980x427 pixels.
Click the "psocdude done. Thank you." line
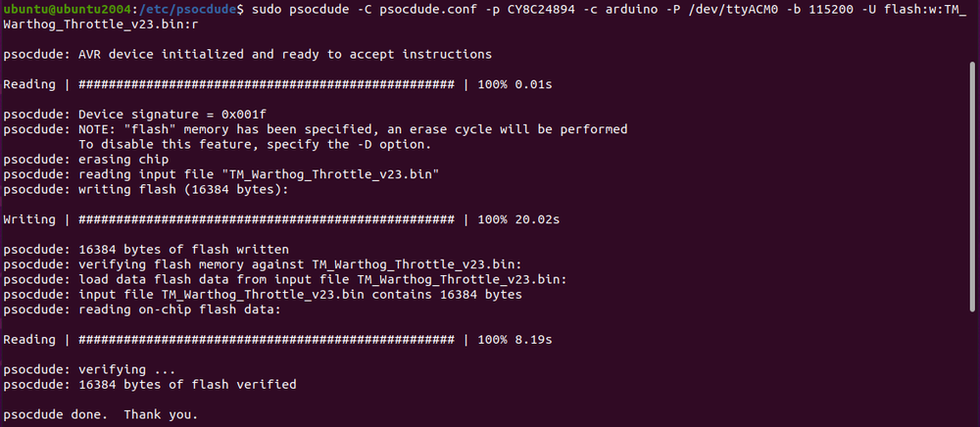pyautogui.click(x=100, y=415)
